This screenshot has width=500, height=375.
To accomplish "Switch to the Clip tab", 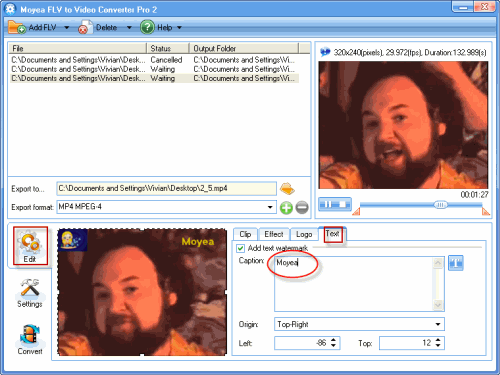I will point(245,234).
